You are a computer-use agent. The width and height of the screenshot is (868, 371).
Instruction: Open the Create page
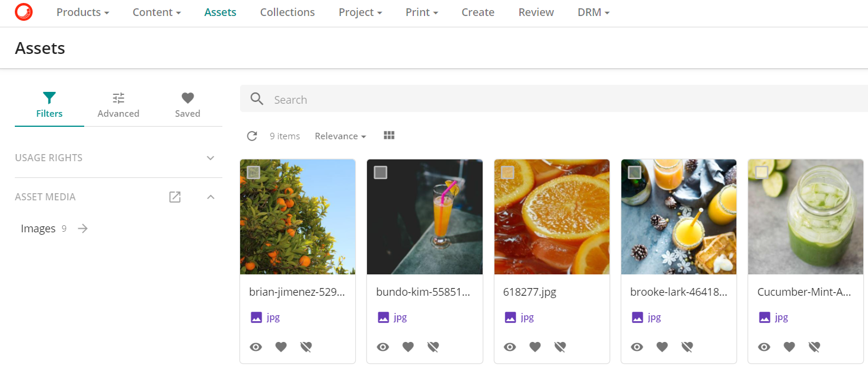click(x=478, y=12)
